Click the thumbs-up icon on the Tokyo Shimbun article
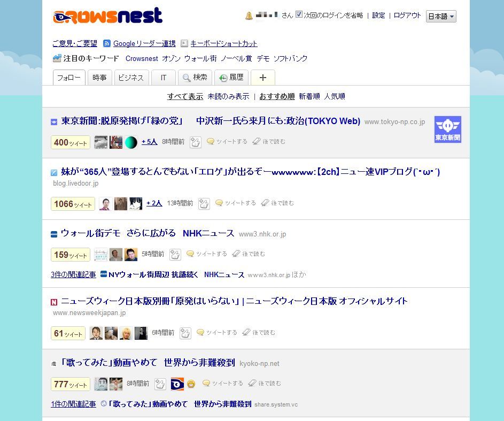 [196, 142]
